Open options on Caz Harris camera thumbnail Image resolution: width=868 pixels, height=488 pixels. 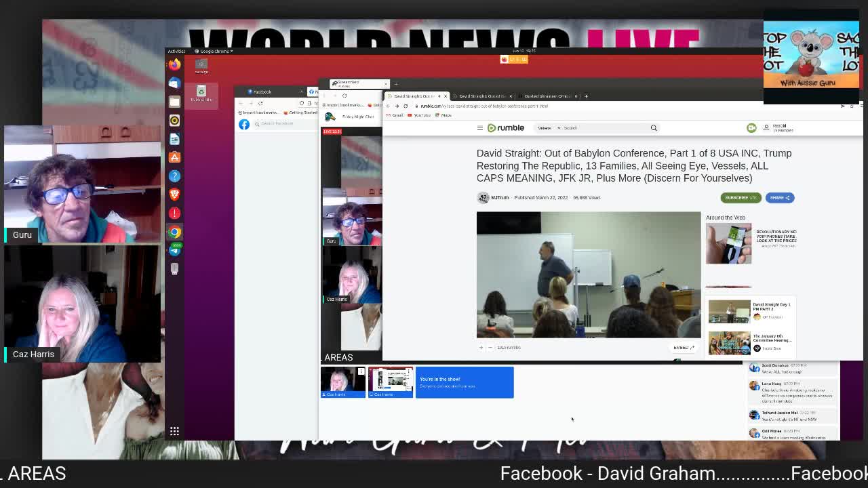361,371
